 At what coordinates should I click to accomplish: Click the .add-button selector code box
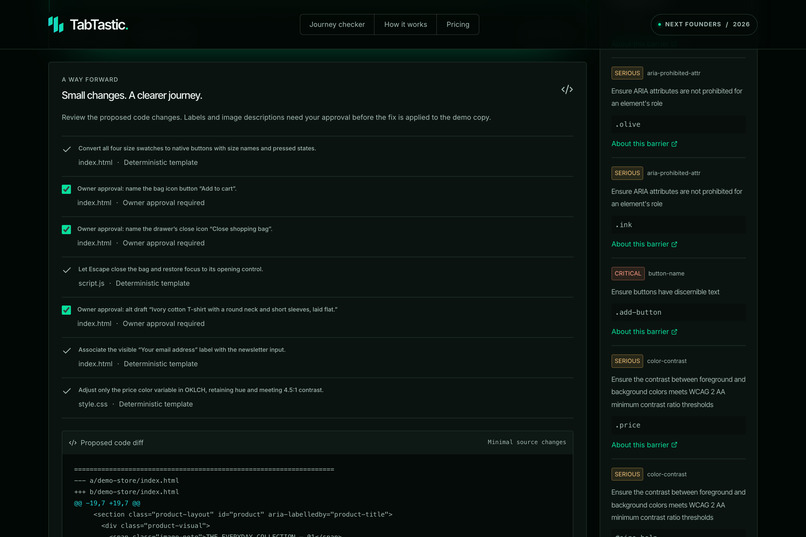click(x=678, y=312)
